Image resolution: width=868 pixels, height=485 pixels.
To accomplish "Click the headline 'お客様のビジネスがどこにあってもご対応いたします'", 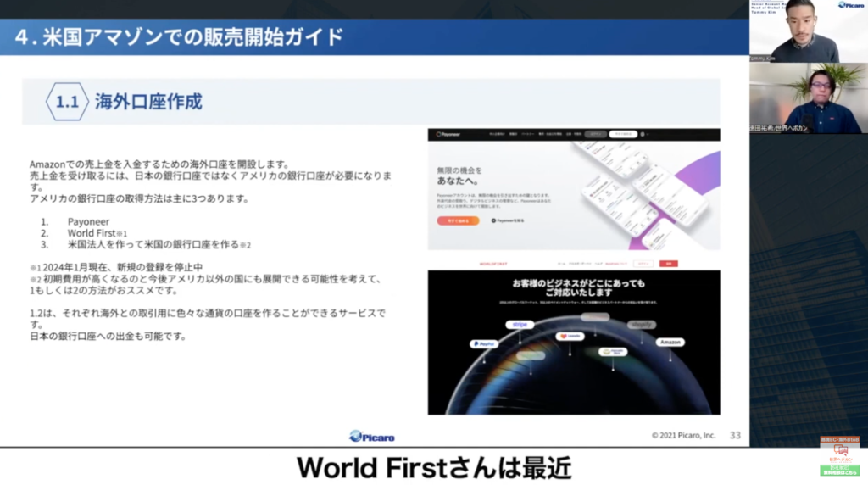I will (578, 287).
